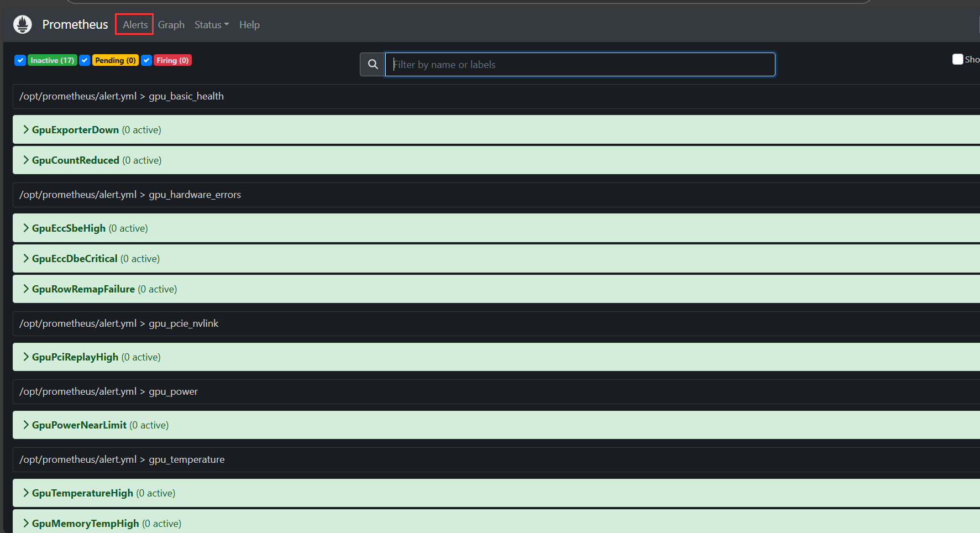This screenshot has height=533, width=980.
Task: Toggle the Pending (0) filter checkbox
Action: (85, 60)
